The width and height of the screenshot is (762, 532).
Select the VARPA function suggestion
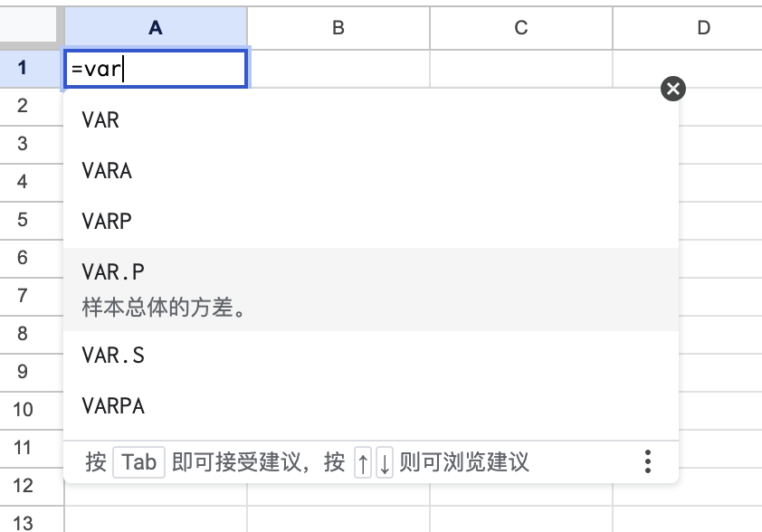113,406
